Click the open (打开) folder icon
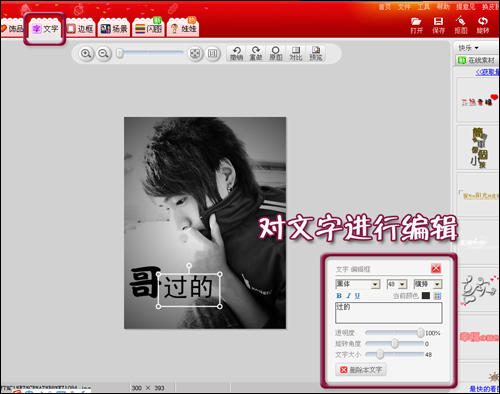 pos(416,25)
